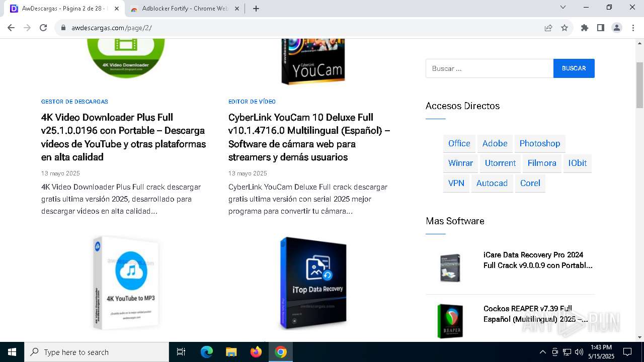Screen dimensions: 644x362
Task: Click the iCare Data Recovery thumbnail
Action: click(450, 267)
